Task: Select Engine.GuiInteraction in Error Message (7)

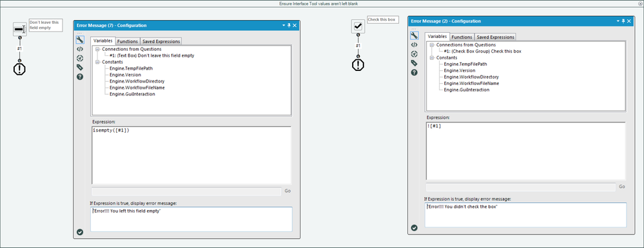Action: (132, 94)
